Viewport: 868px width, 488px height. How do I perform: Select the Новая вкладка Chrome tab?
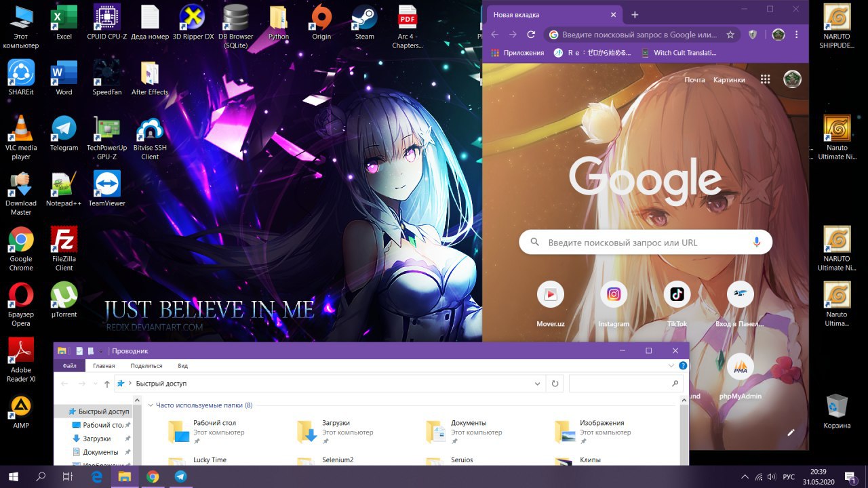pyautogui.click(x=553, y=14)
